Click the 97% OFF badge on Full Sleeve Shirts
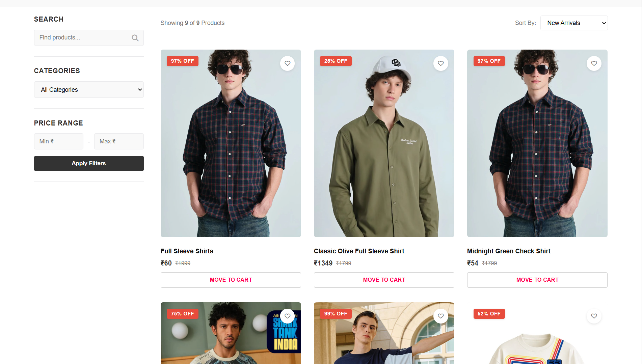The image size is (642, 364). [182, 61]
